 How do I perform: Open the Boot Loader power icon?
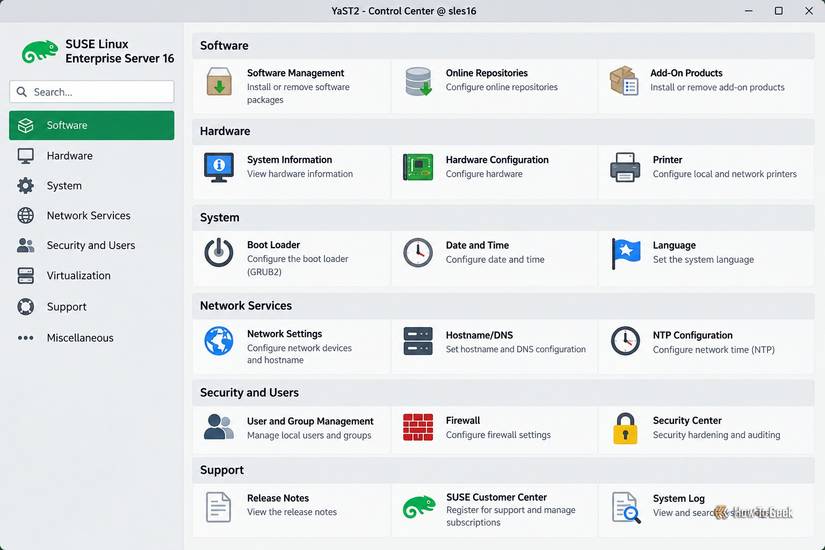219,253
